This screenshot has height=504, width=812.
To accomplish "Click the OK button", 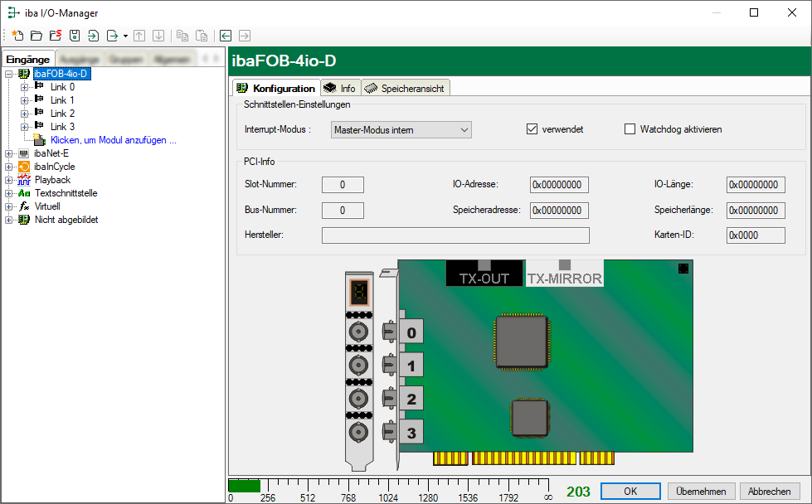I will [630, 491].
